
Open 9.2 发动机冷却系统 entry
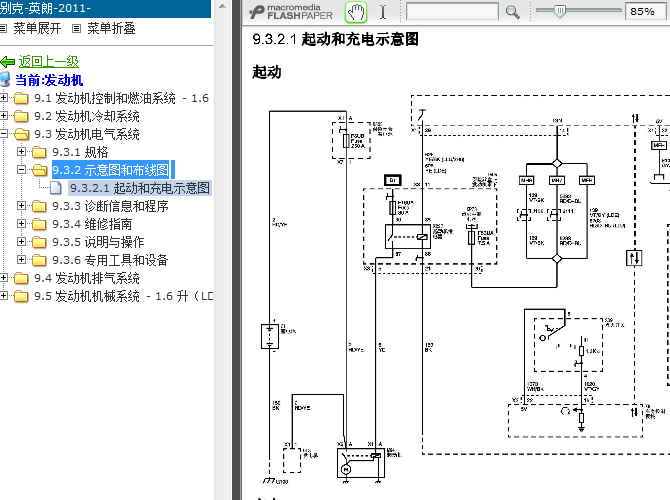tap(87, 116)
